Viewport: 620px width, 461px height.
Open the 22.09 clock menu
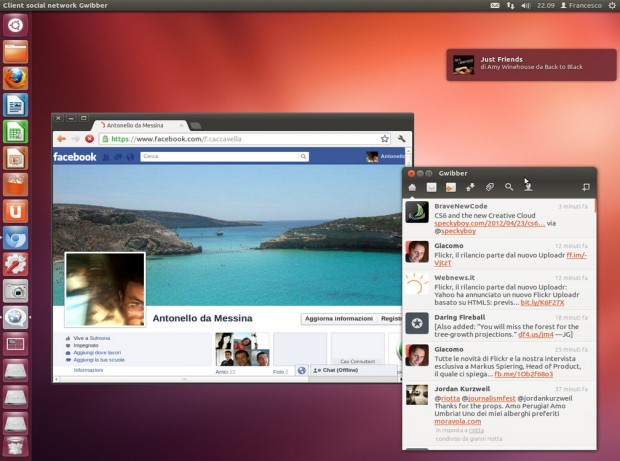546,6
